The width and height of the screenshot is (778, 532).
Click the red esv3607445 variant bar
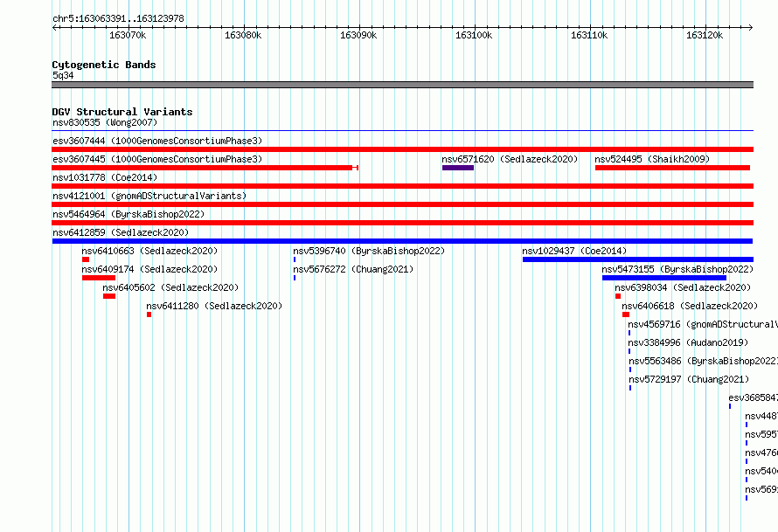click(x=205, y=168)
